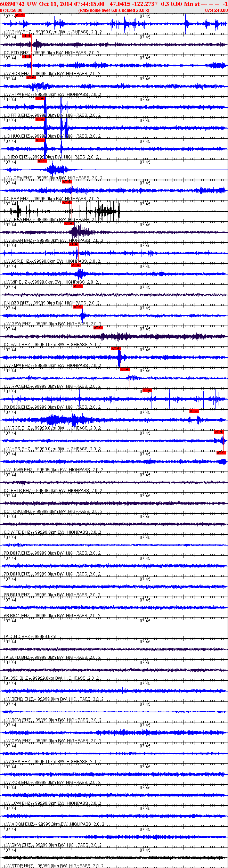228x868 pixels.
Task: Click the 'UW SMW EHZ' station label
Action: point(17,845)
